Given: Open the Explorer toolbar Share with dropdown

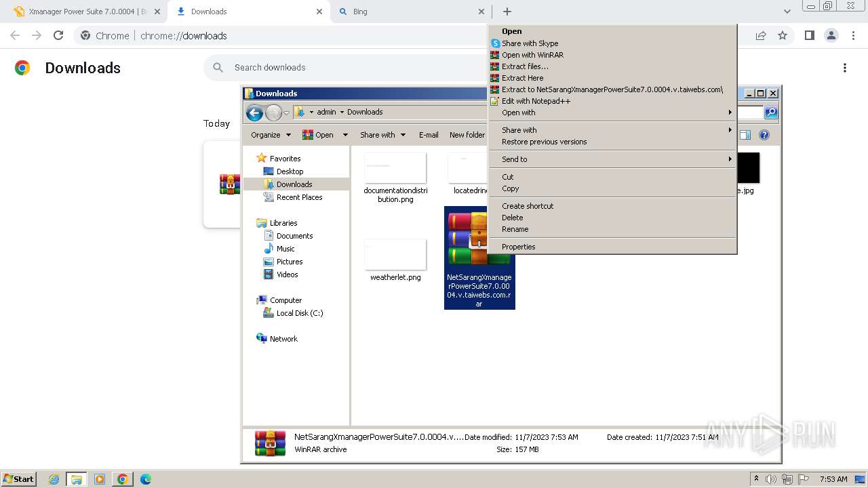Looking at the screenshot, I should click(x=382, y=135).
